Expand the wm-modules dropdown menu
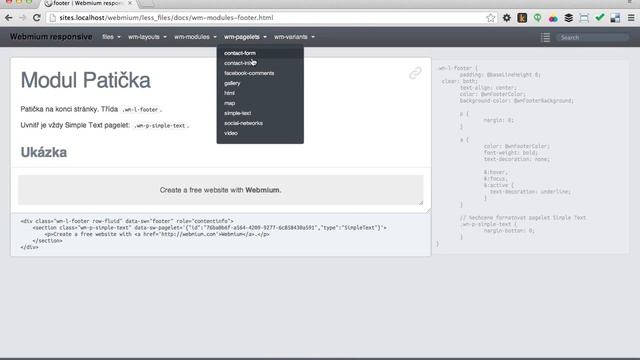Image resolution: width=640 pixels, height=360 pixels. pos(195,37)
